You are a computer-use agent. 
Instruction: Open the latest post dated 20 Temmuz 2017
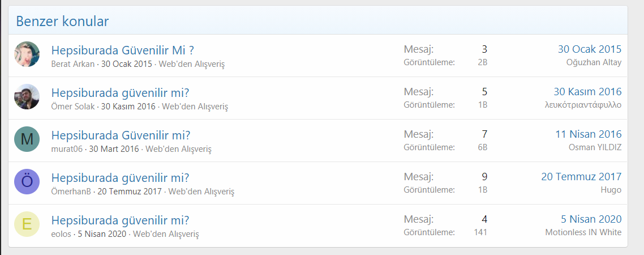[581, 177]
